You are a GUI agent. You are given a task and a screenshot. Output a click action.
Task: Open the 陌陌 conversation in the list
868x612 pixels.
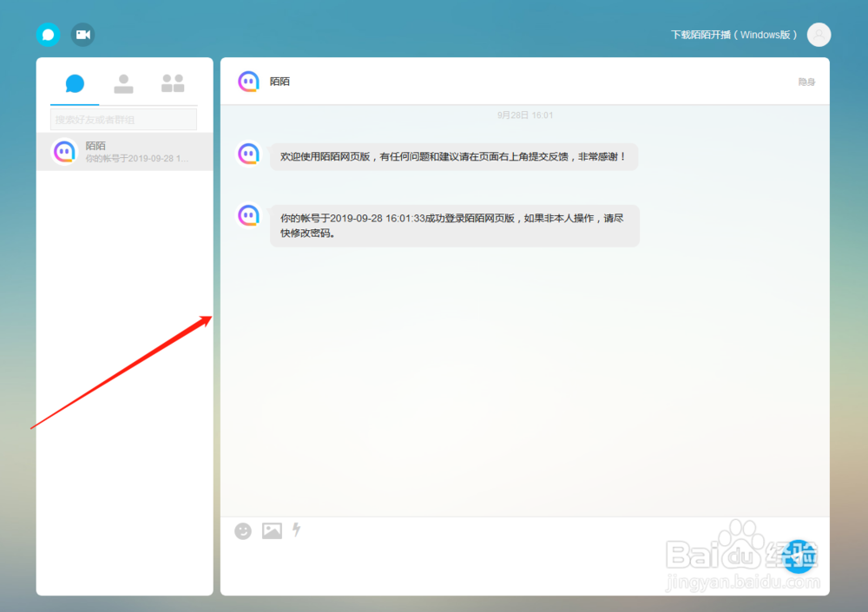click(124, 152)
